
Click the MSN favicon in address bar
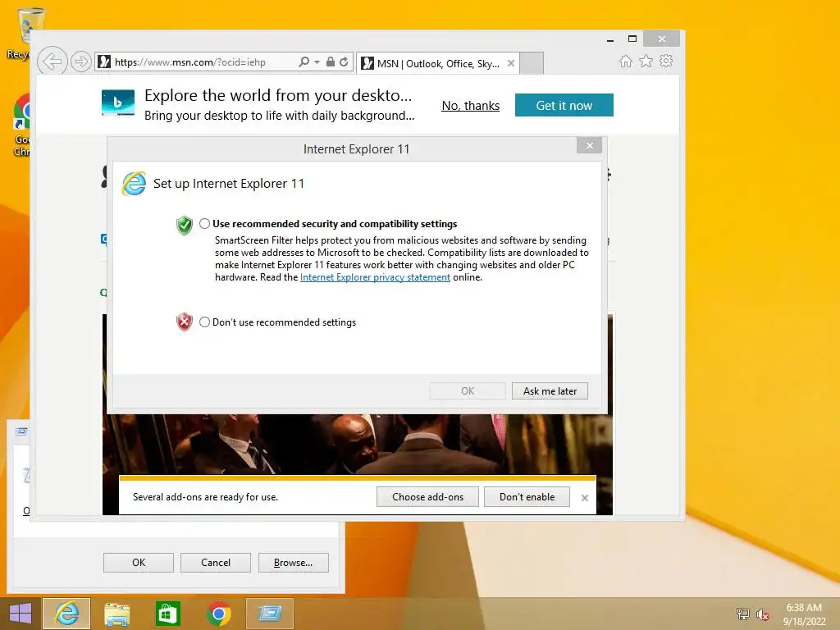point(104,62)
